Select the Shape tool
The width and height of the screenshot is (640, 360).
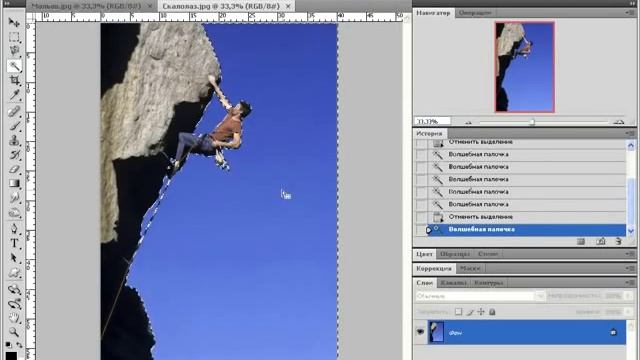coord(14,273)
